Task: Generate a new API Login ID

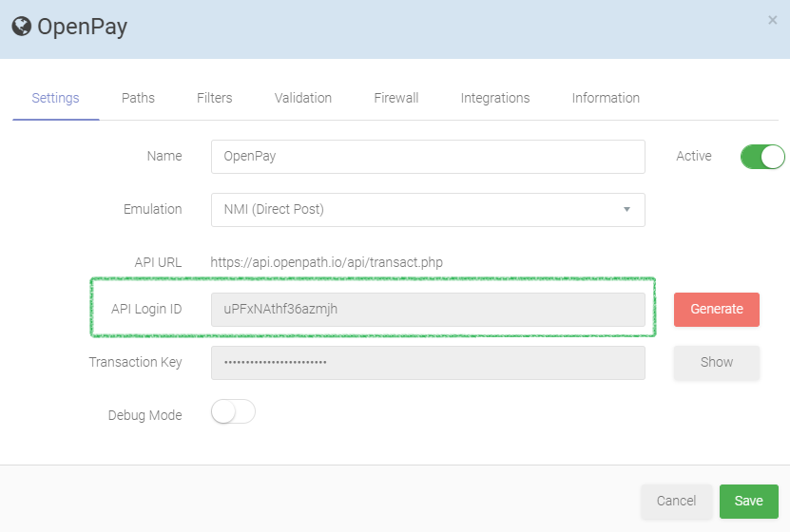Action: tap(717, 310)
